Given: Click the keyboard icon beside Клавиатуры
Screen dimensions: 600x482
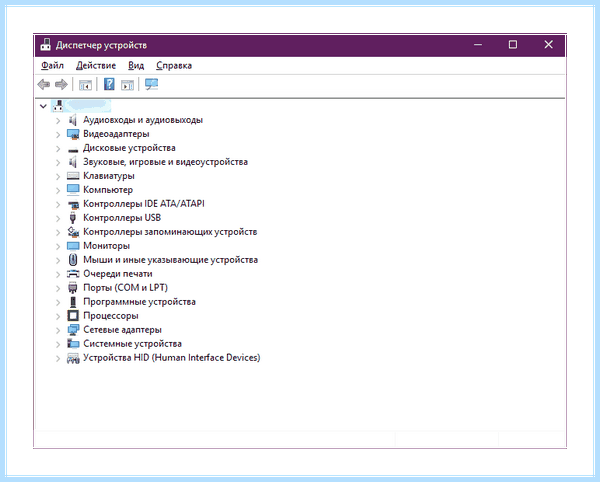Looking at the screenshot, I should tap(73, 176).
